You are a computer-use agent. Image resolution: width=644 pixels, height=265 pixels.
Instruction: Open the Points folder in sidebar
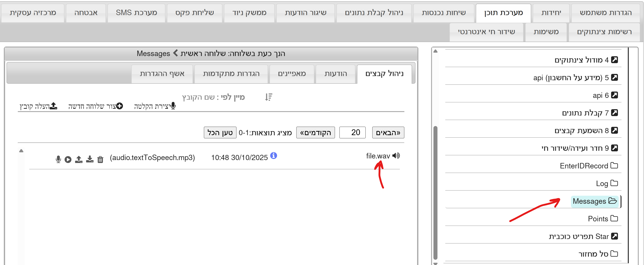click(603, 218)
